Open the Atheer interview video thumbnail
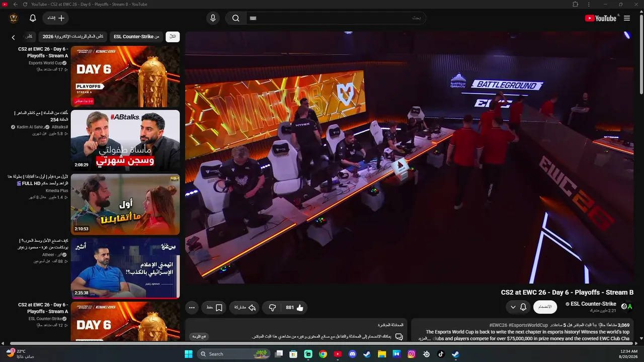The height and width of the screenshot is (362, 644). click(x=125, y=268)
